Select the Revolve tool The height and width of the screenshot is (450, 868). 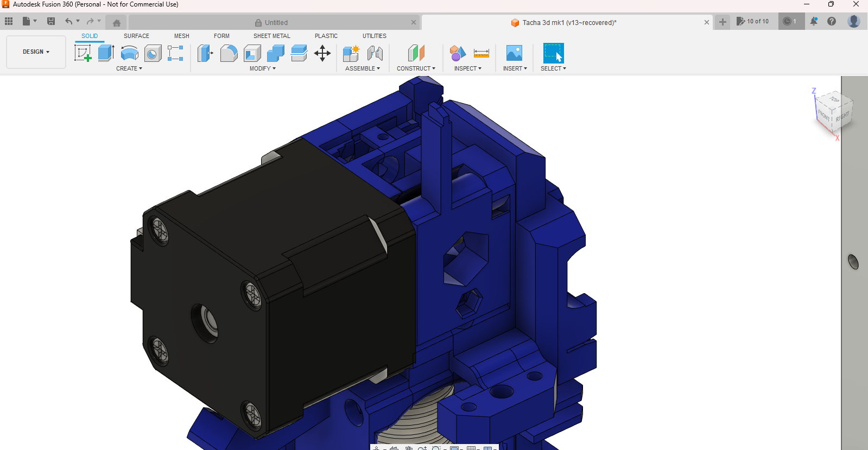[x=130, y=53]
